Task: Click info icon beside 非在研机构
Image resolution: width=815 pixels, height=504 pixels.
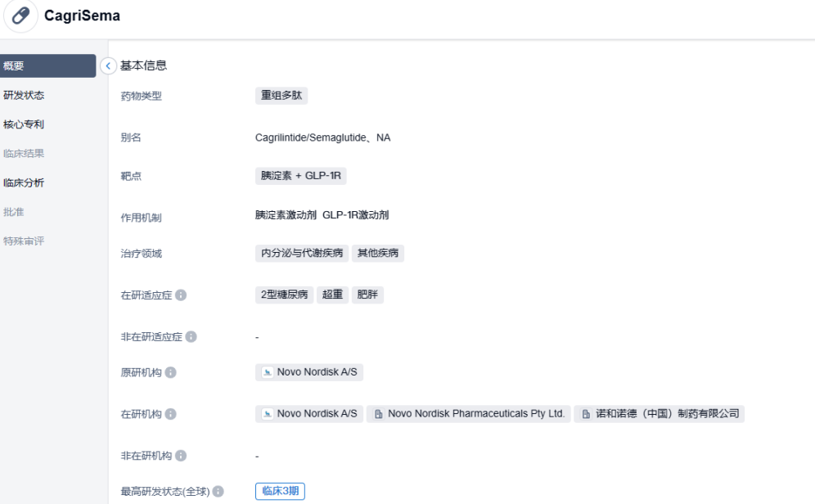Action: pos(181,456)
